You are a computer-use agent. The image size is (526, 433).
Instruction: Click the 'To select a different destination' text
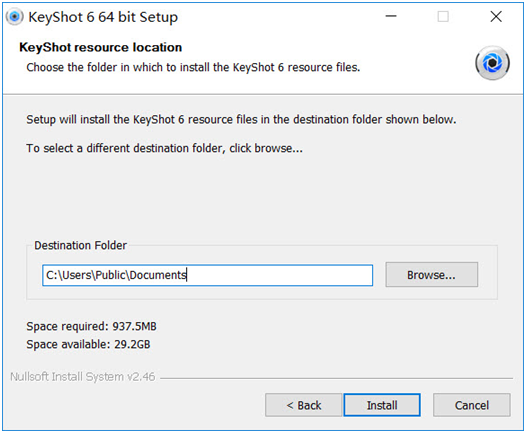(x=164, y=148)
